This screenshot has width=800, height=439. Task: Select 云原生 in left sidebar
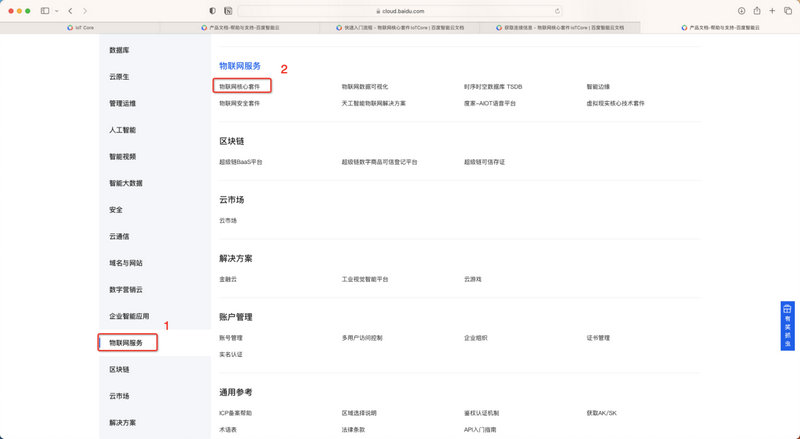coord(119,77)
